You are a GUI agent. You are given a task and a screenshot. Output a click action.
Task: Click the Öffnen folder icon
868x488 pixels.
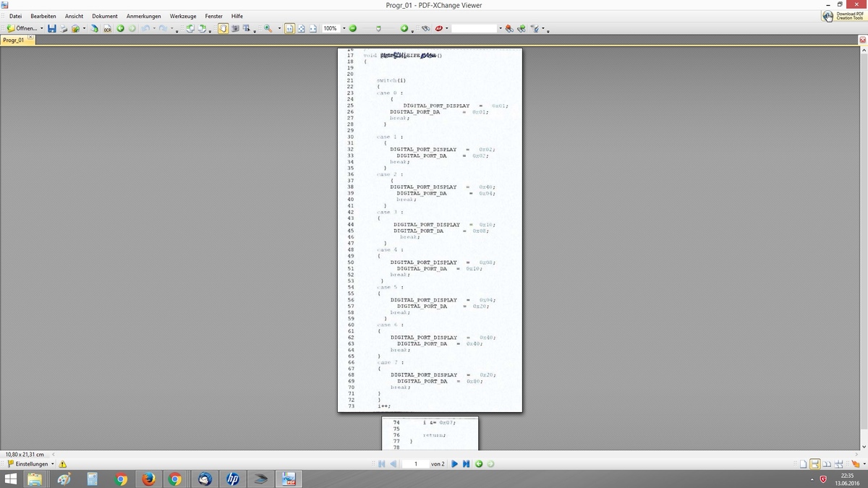coord(11,28)
